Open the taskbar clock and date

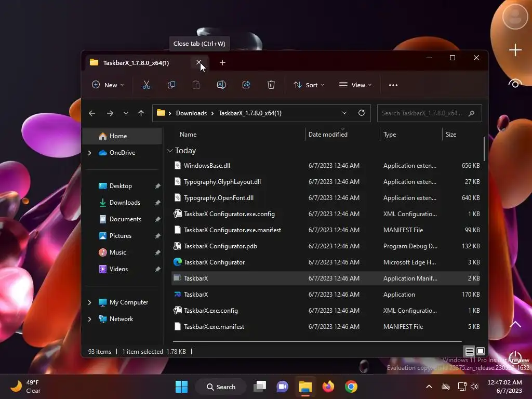pos(504,387)
